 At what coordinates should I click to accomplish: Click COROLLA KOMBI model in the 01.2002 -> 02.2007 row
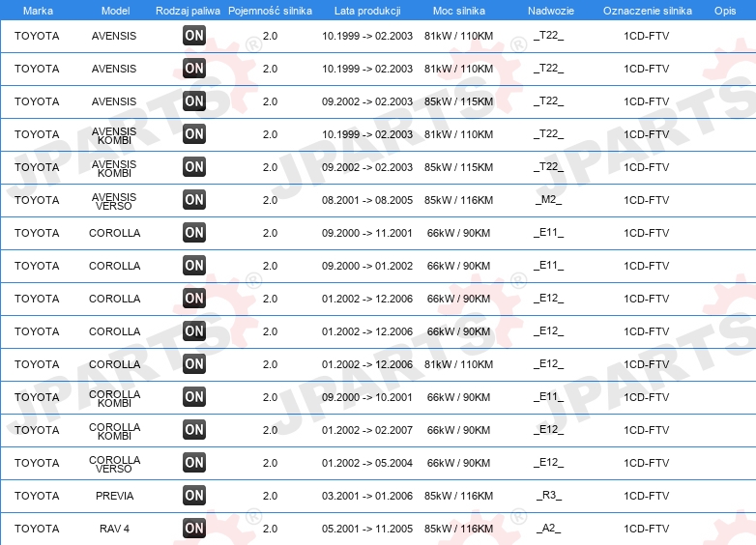114,431
